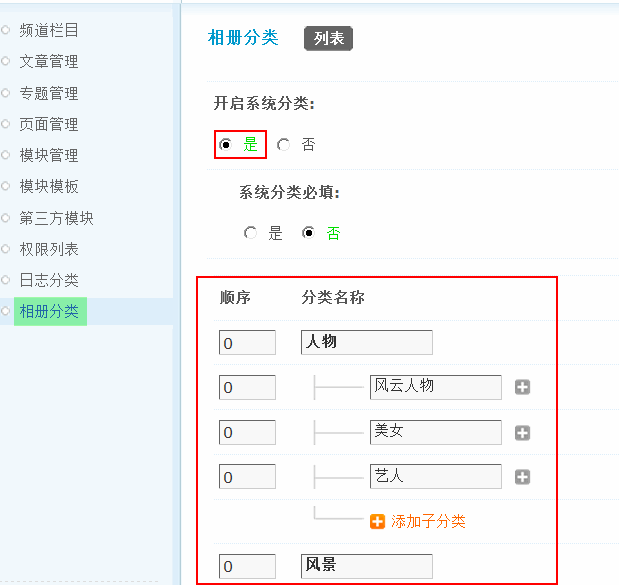Screen dimensions: 619x585
Task: Click 添加子分类 link text
Action: coord(428,521)
